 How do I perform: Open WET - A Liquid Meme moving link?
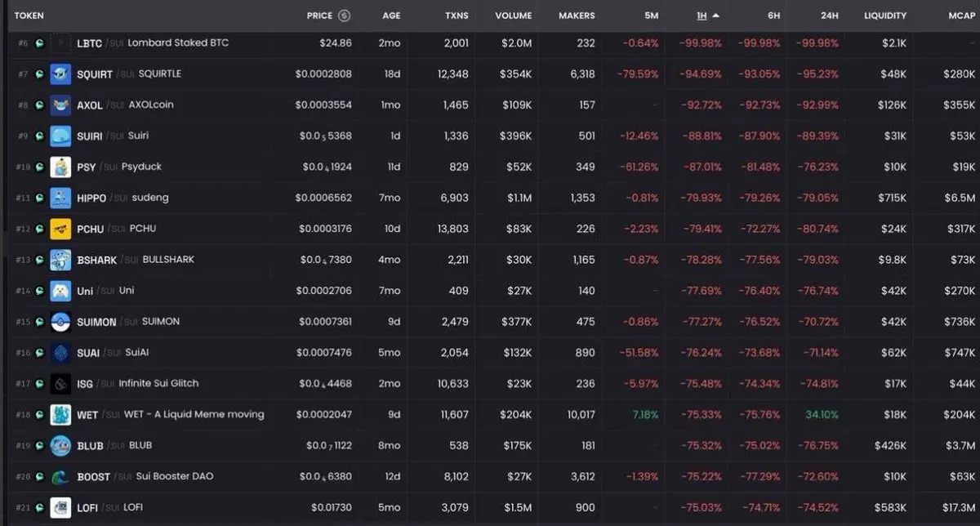click(194, 414)
